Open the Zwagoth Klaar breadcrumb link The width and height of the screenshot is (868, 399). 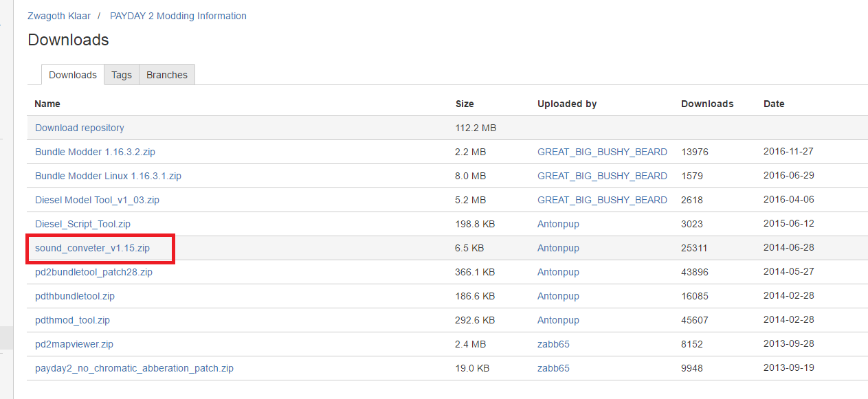60,16
